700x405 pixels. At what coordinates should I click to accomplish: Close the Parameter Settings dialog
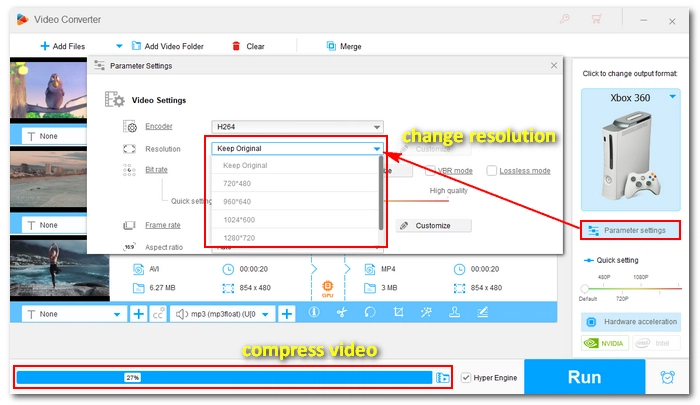coord(554,66)
